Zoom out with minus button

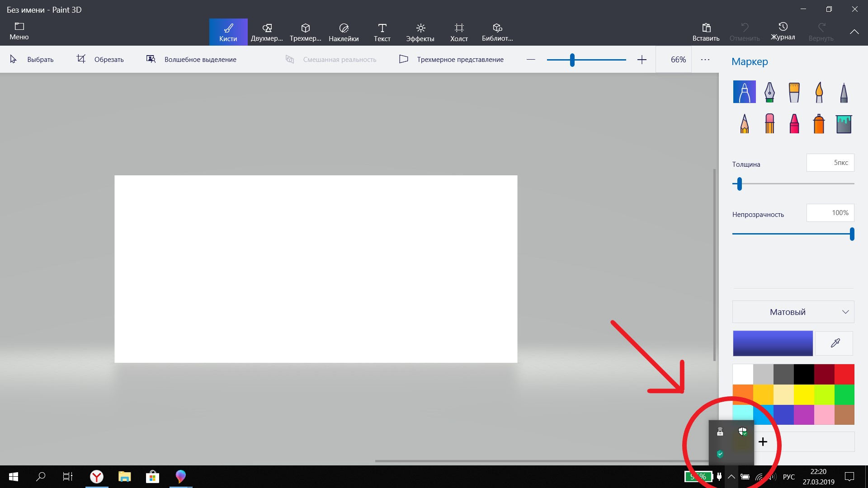pyautogui.click(x=531, y=59)
